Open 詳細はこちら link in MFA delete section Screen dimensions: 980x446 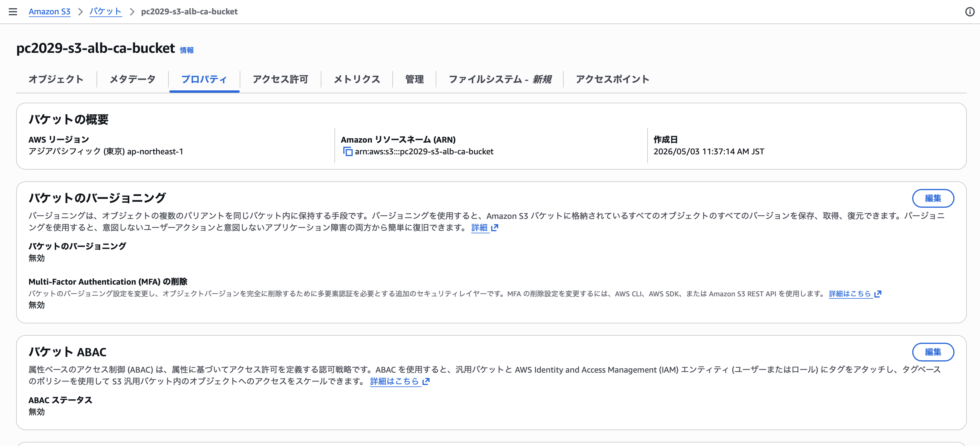coord(850,294)
